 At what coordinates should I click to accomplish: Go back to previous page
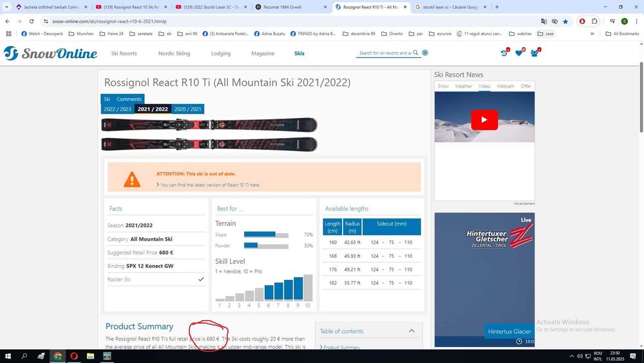pyautogui.click(x=7, y=21)
